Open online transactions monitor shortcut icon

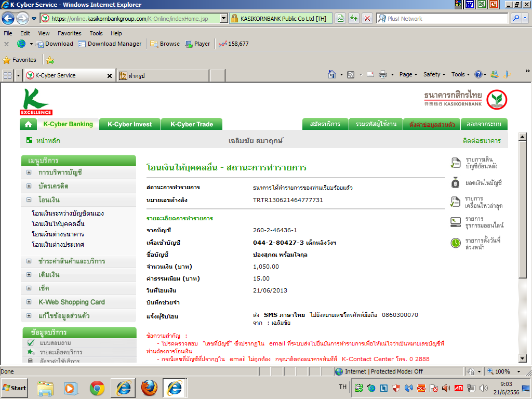click(x=455, y=222)
